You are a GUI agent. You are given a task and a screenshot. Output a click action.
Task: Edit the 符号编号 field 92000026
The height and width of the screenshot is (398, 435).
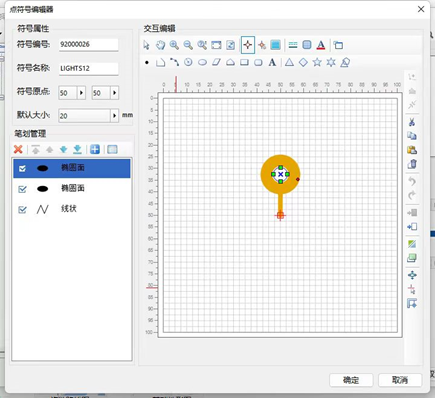click(89, 44)
